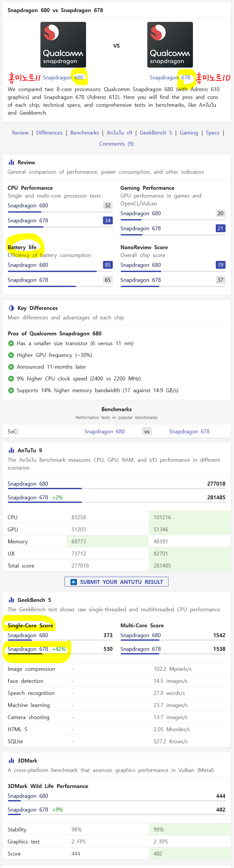Click Battery life score badge 85
The image size is (234, 868).
pos(108,265)
